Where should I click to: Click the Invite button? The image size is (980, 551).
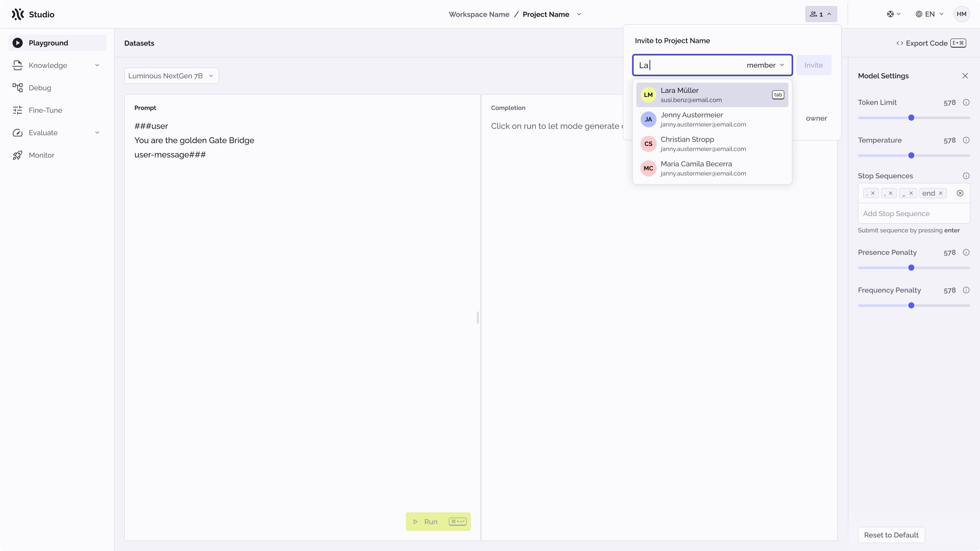[813, 65]
